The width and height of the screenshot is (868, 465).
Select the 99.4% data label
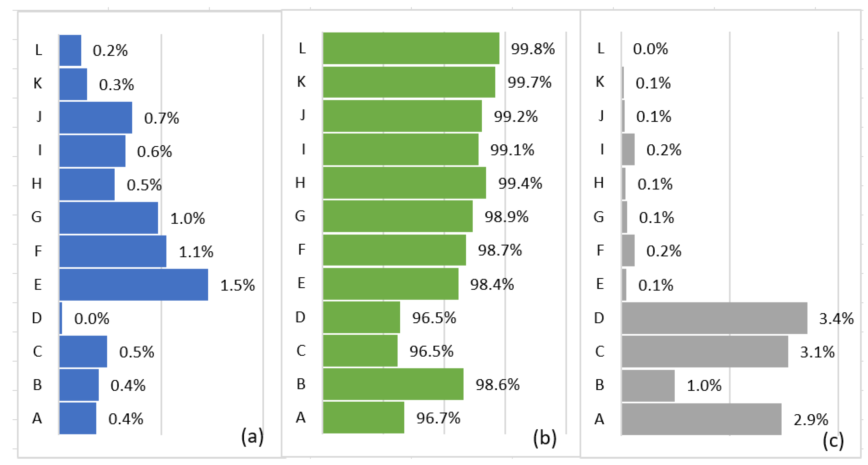tap(520, 183)
